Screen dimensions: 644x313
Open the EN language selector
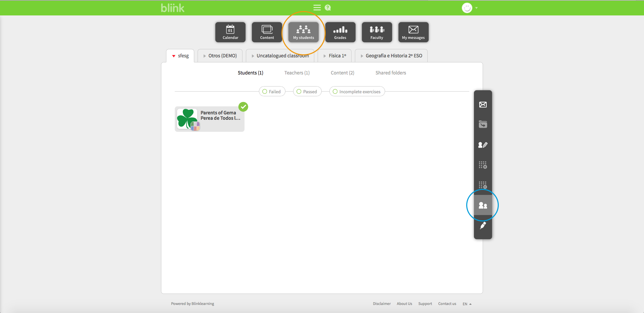coord(467,304)
